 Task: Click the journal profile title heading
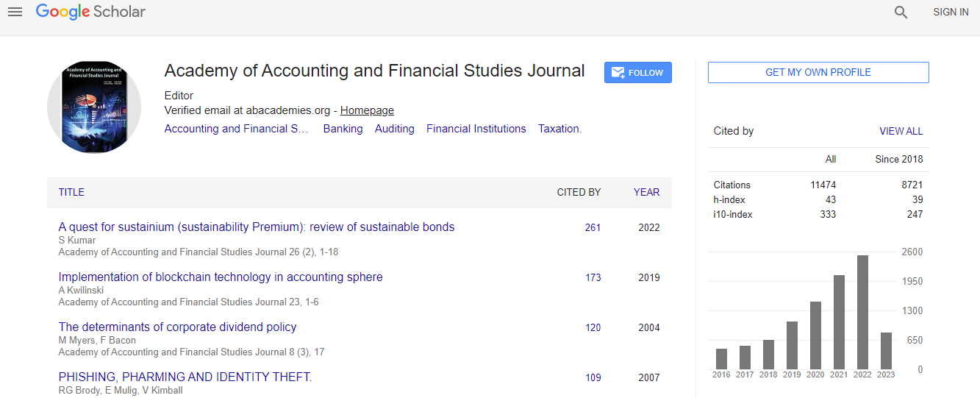[x=375, y=71]
